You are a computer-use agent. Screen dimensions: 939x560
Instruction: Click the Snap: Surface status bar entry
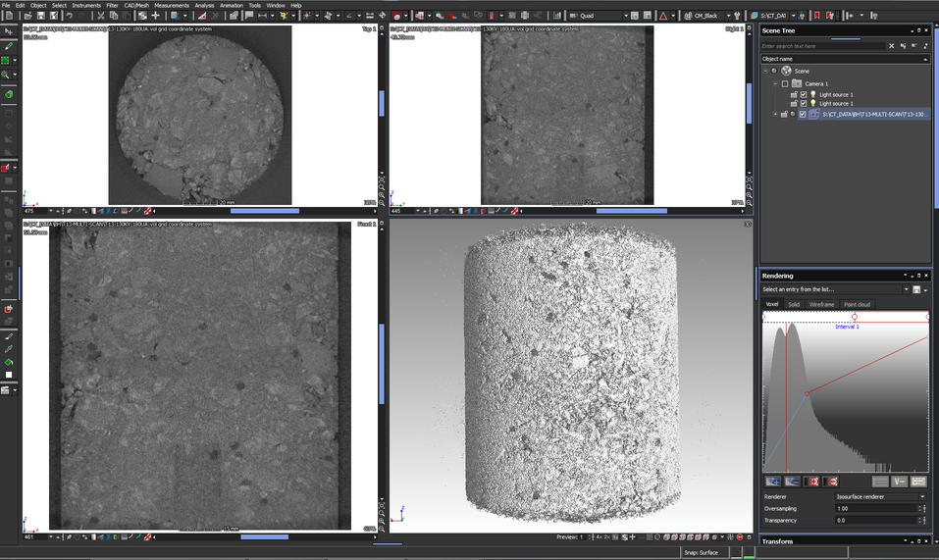point(701,553)
